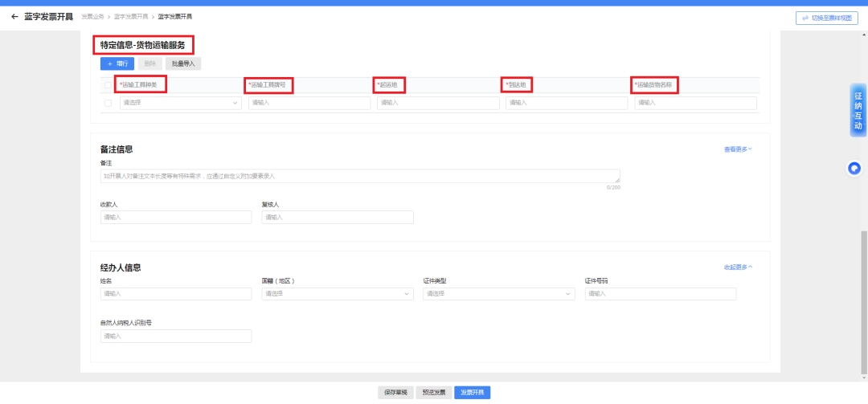Click the page vertical scrollbar thumb
This screenshot has height=404, width=868.
tap(864, 304)
